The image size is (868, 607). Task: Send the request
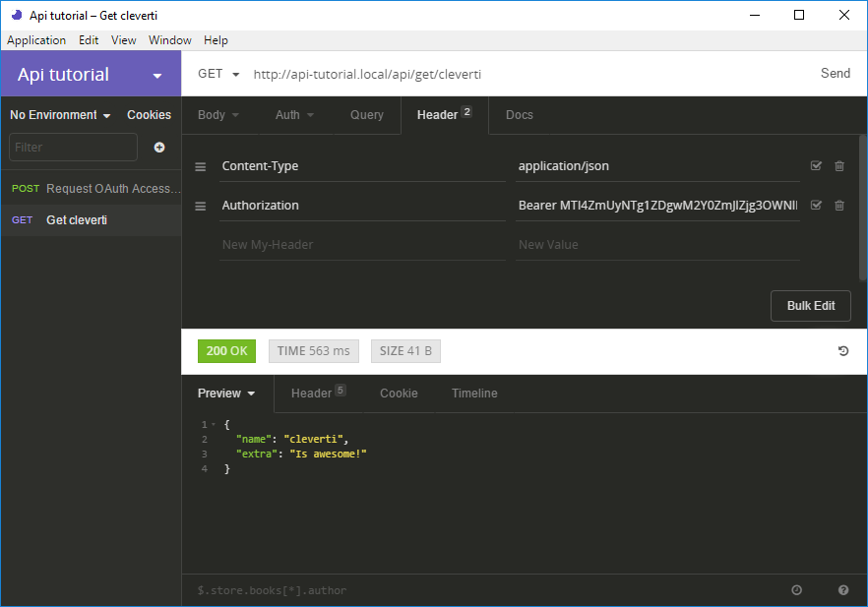836,73
